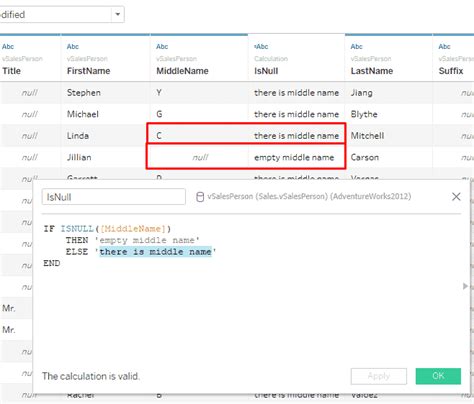
Task: Click the Apply button
Action: (x=379, y=376)
